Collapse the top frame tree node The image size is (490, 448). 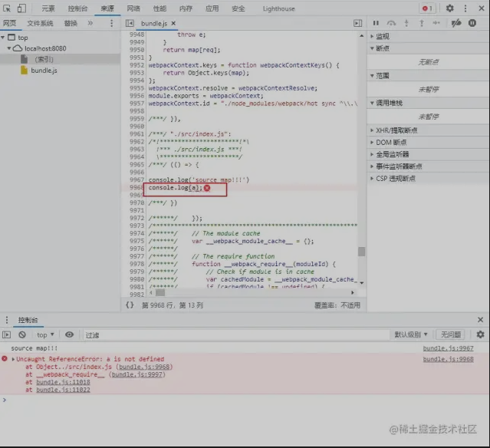[3, 38]
